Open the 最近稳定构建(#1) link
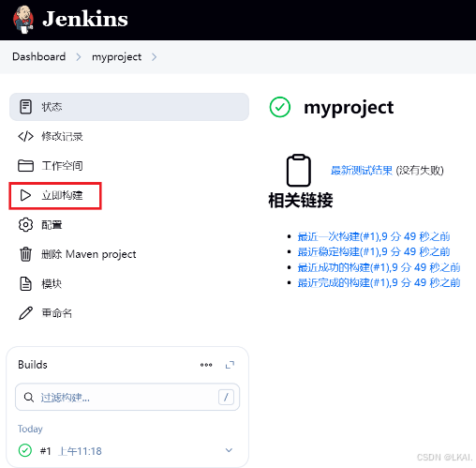Image resolution: width=476 pixels, height=468 pixels. (x=374, y=251)
